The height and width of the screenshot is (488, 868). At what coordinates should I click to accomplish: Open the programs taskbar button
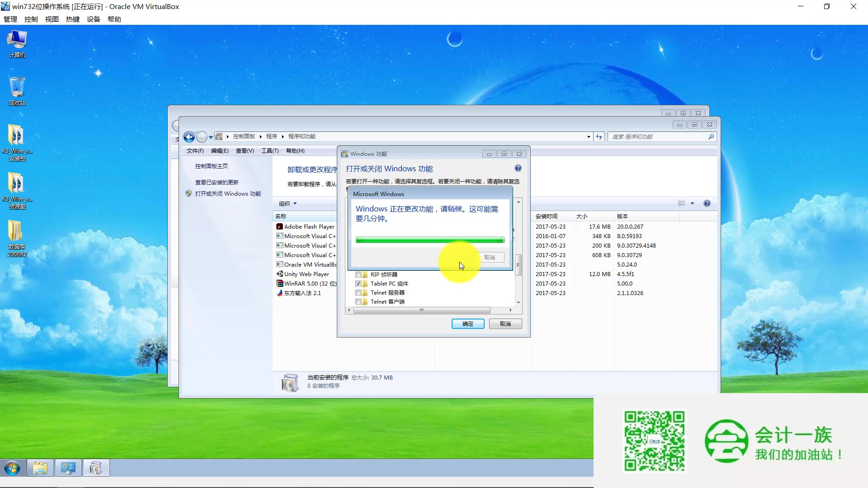[x=96, y=468]
